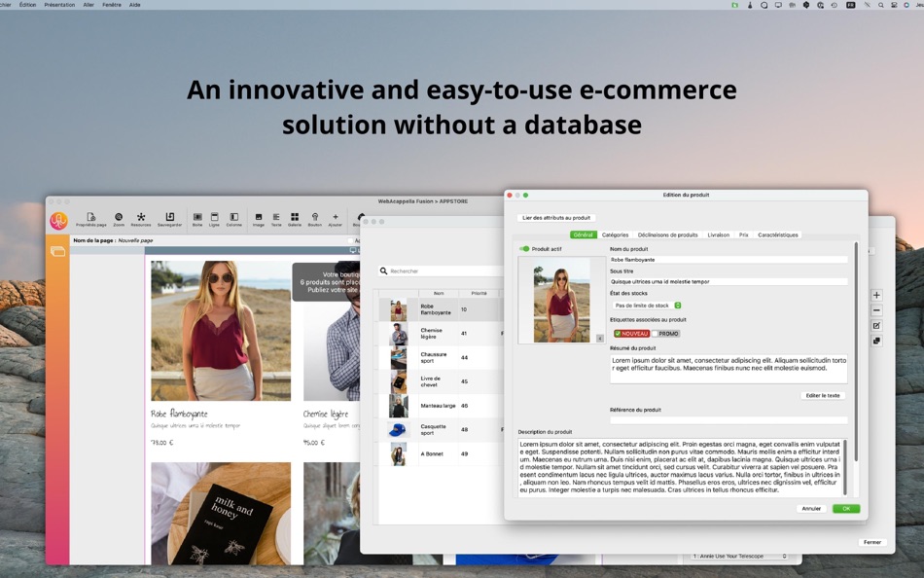This screenshot has height=578, width=924.
Task: Click the small image badge on product photo
Action: click(x=600, y=339)
